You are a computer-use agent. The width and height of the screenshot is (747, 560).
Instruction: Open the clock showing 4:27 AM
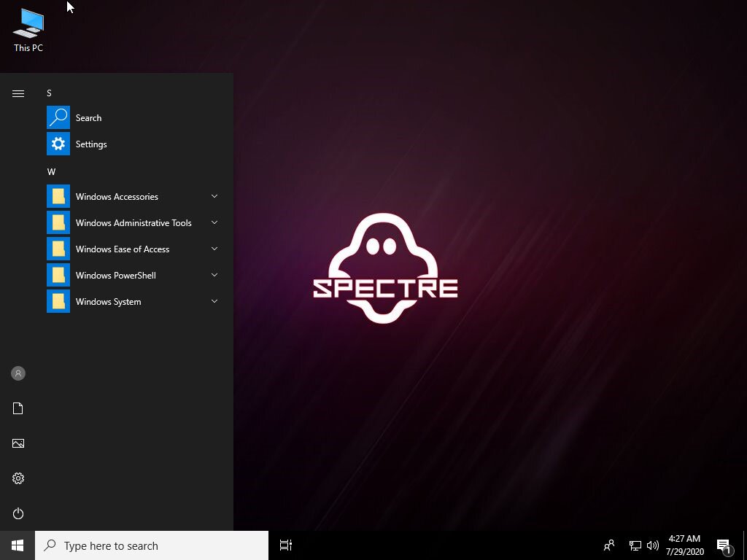pyautogui.click(x=684, y=545)
